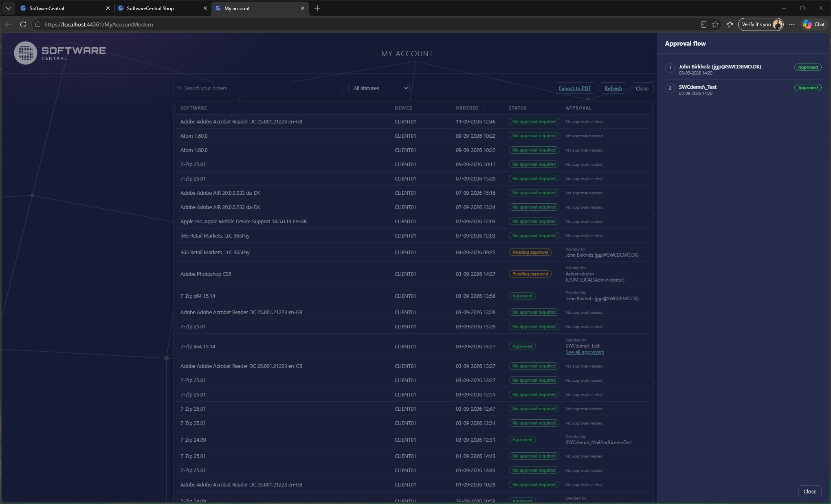
Task: Open See all approvers link
Action: 585,352
